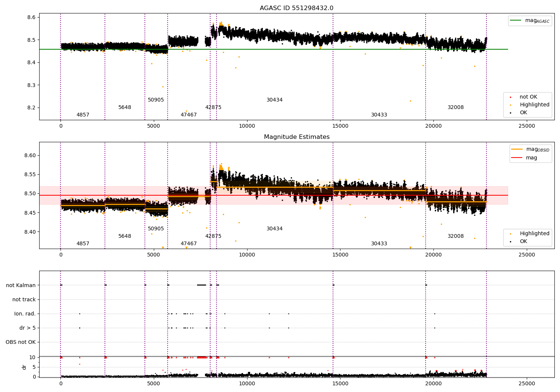Click x-axis tick 25000 in bottom plot
Viewport: 560px width, 392px height.
[x=526, y=383]
